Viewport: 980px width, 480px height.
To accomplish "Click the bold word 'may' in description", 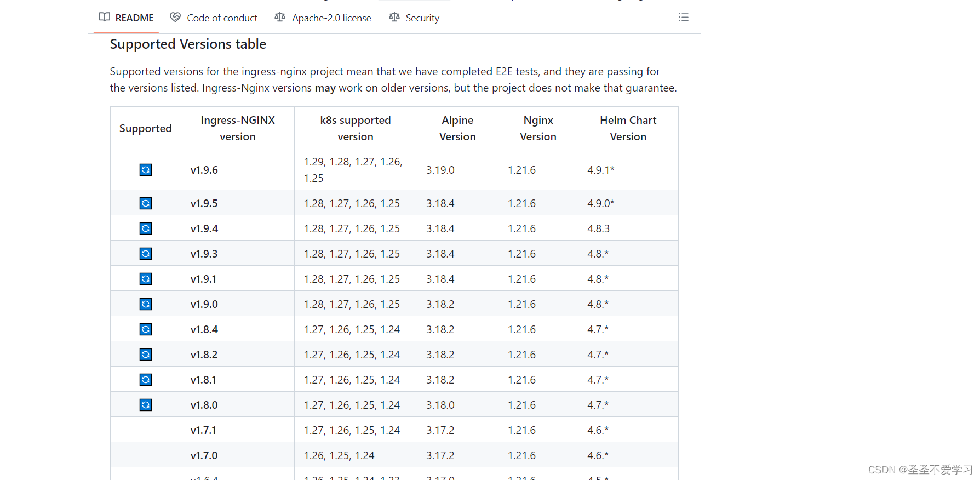I will [x=325, y=88].
